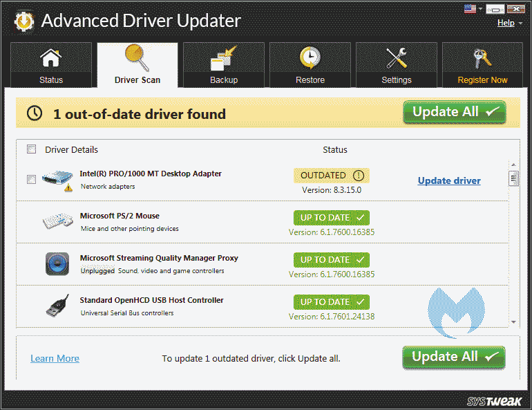
Task: Select the Intel(R) PRO/1000 MT Desktop Adapter name
Action: point(151,174)
